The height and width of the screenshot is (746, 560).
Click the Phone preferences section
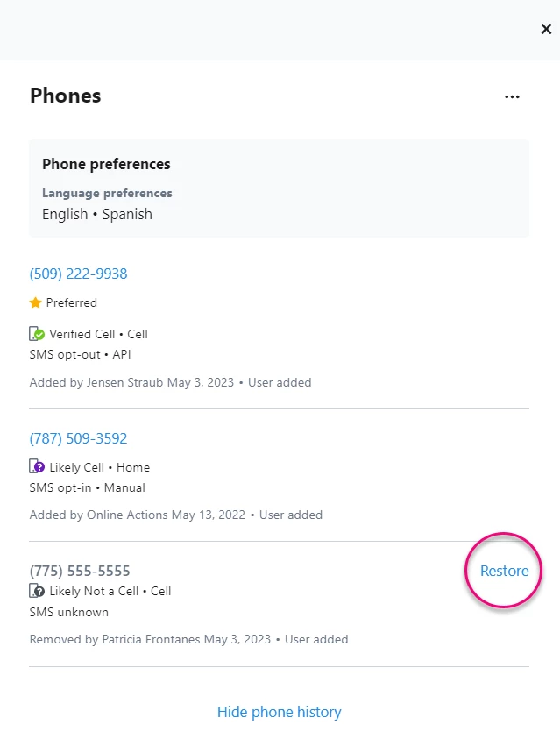106,164
